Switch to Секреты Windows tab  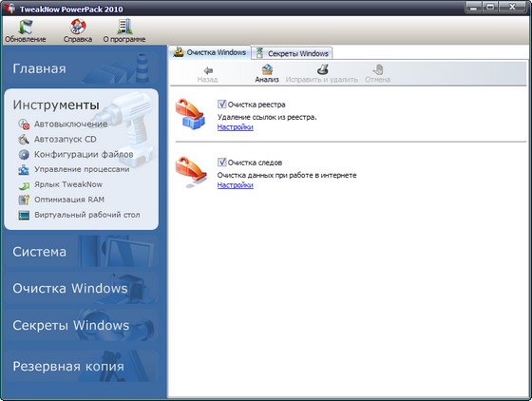pyautogui.click(x=293, y=53)
